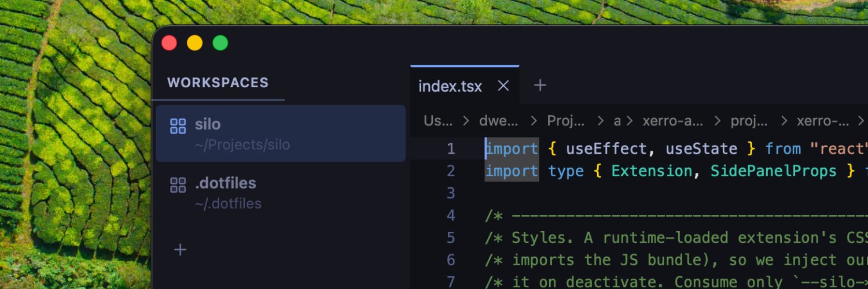
Task: Select the WORKSPACES panel header
Action: click(218, 83)
